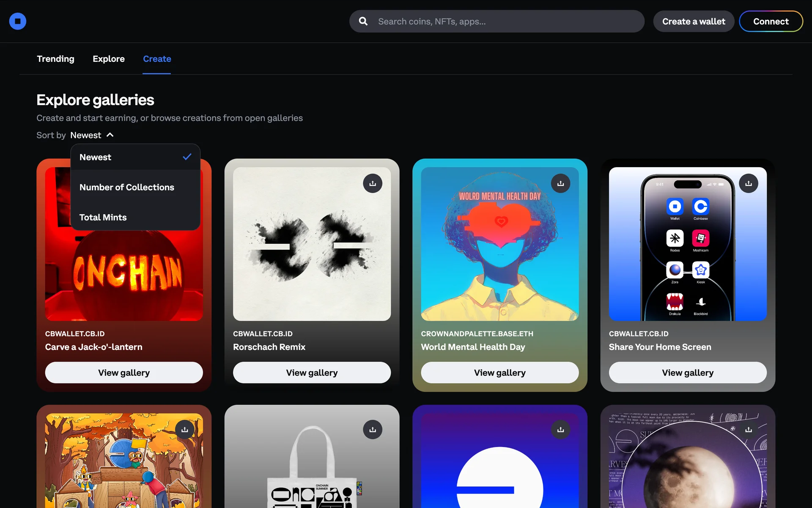Viewport: 812px width, 508px height.
Task: Sort galleries by Total Mints
Action: [103, 217]
